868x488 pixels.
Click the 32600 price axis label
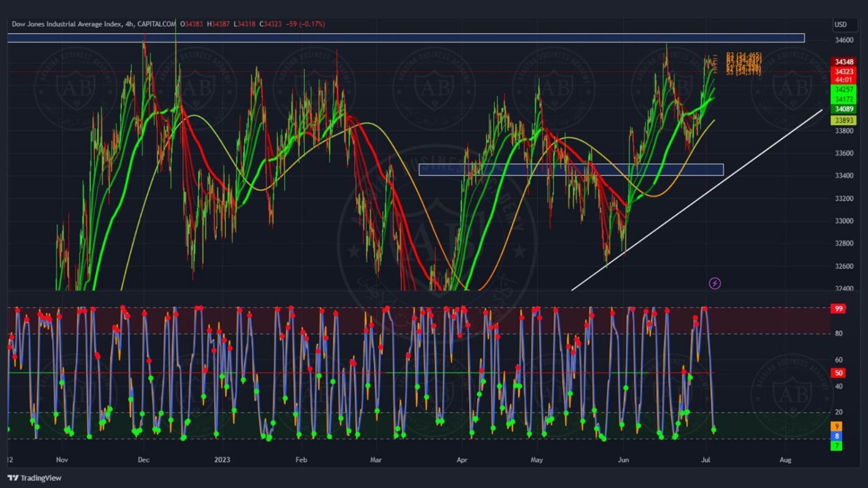click(x=844, y=266)
